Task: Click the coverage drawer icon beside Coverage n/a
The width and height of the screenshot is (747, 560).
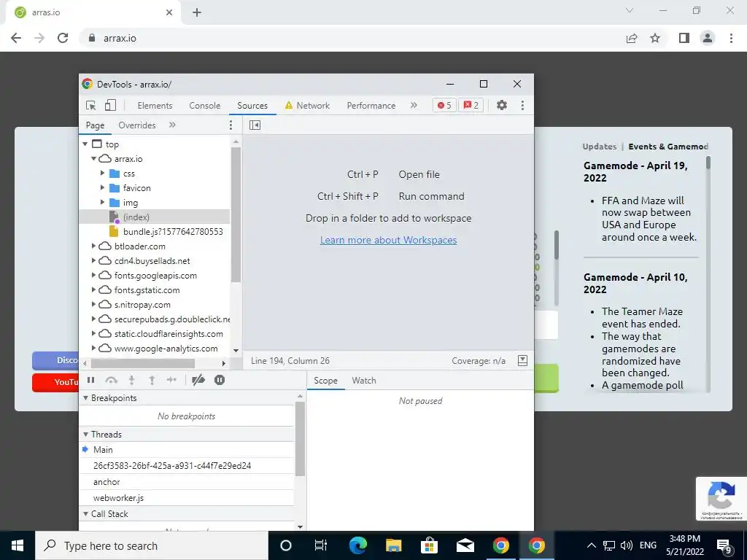Action: coord(522,360)
